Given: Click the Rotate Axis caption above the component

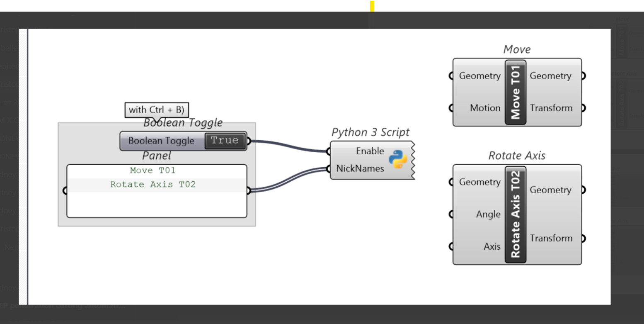Looking at the screenshot, I should pos(517,155).
